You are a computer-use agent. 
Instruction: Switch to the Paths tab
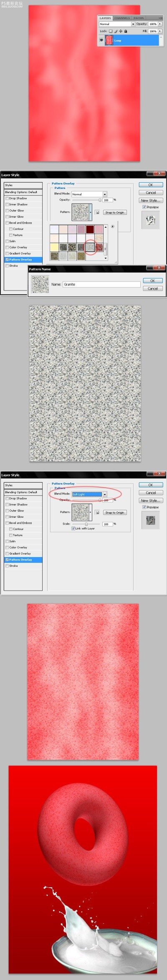[x=139, y=18]
